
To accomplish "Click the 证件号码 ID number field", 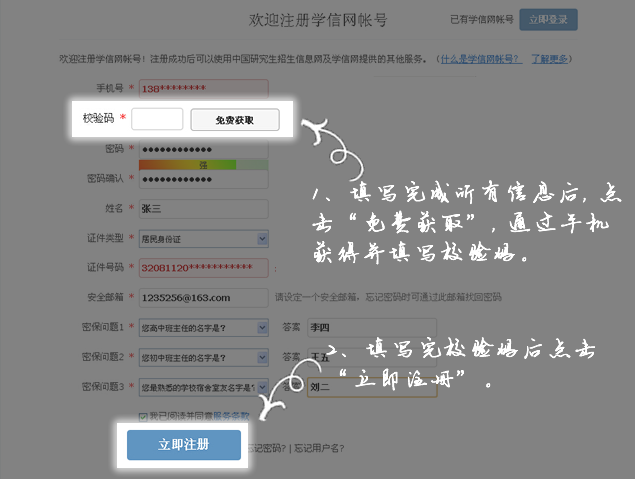I will (x=204, y=267).
